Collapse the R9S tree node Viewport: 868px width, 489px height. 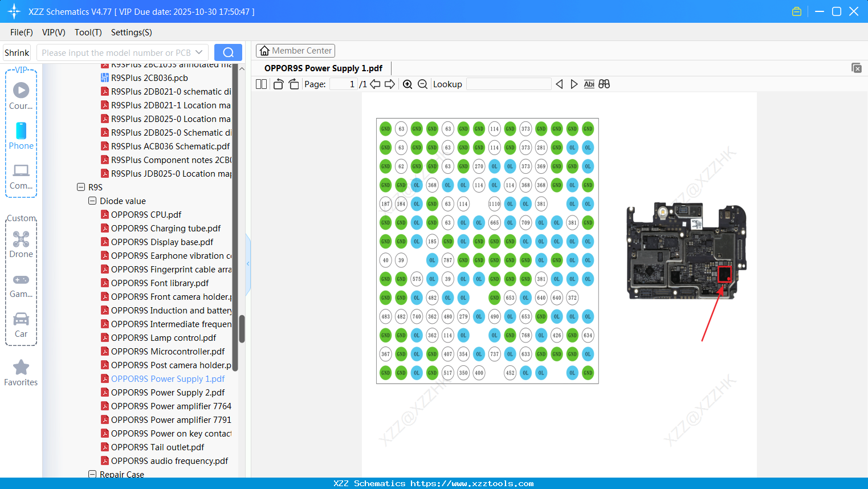pyautogui.click(x=80, y=187)
